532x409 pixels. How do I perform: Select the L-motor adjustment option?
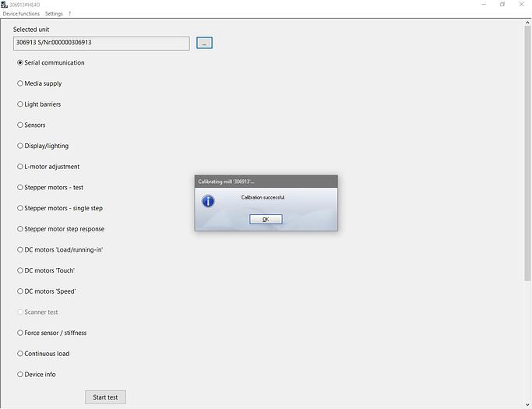[20, 167]
